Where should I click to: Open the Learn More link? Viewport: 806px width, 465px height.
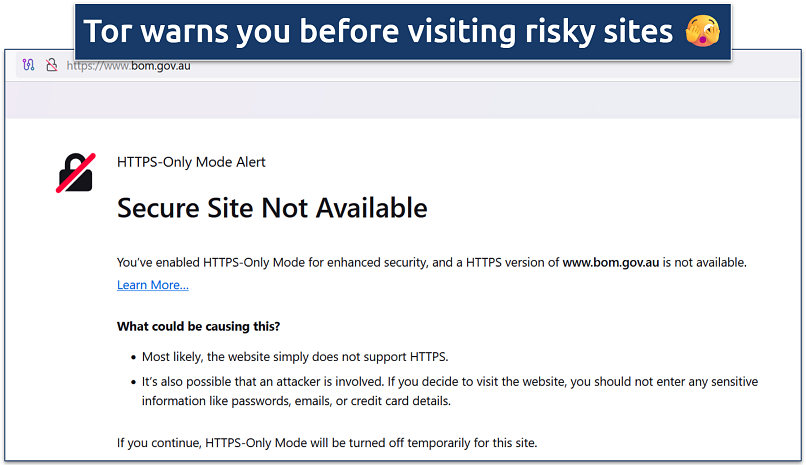coord(152,285)
